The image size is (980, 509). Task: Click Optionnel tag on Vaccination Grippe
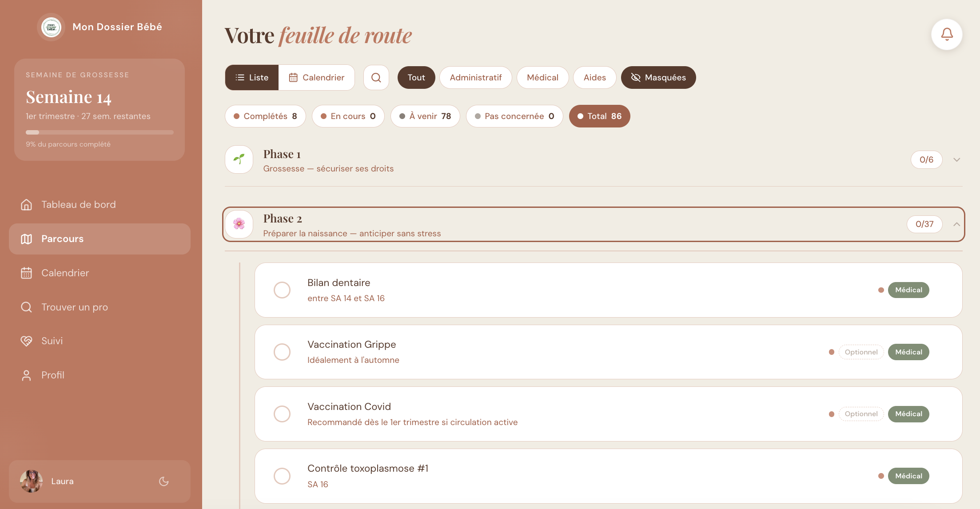(x=861, y=352)
